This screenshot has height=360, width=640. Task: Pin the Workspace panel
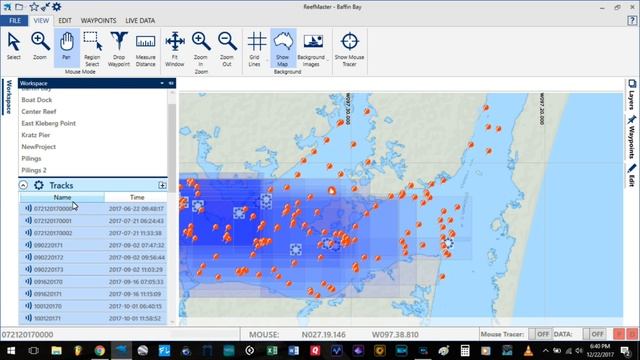[171, 83]
